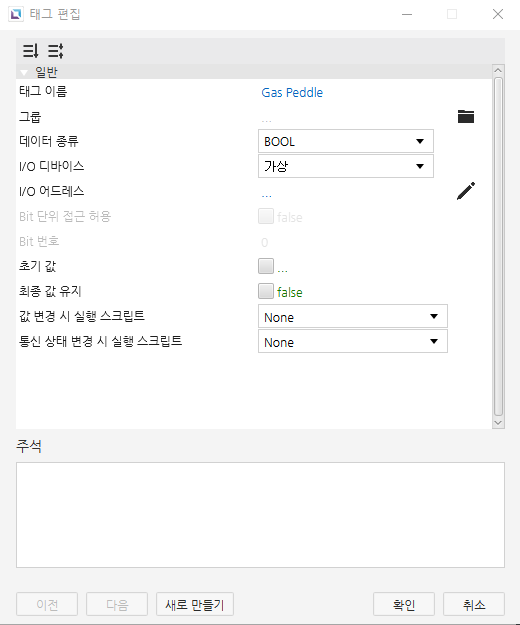This screenshot has height=625, width=520.
Task: Click the Gas Peddle tag name field
Action: 292,92
